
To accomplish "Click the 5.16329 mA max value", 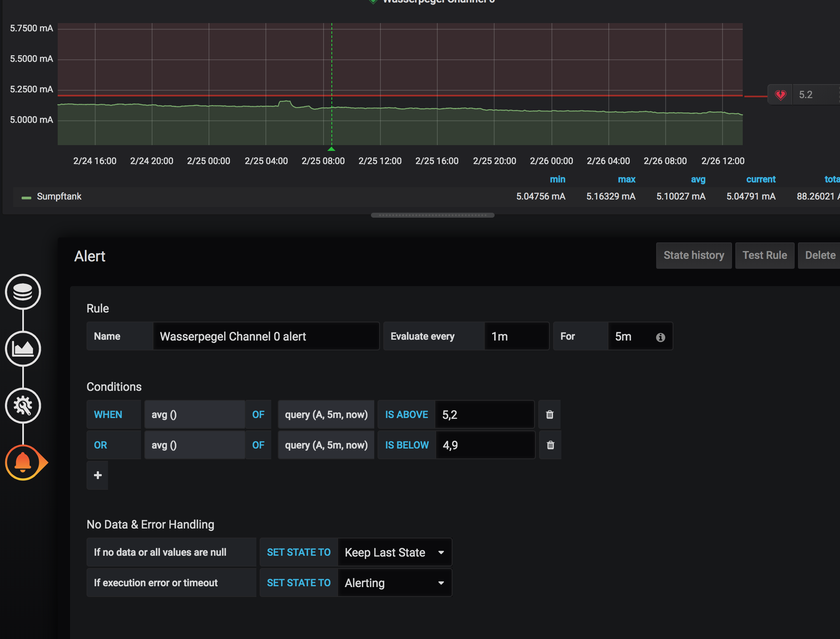I will 611,197.
